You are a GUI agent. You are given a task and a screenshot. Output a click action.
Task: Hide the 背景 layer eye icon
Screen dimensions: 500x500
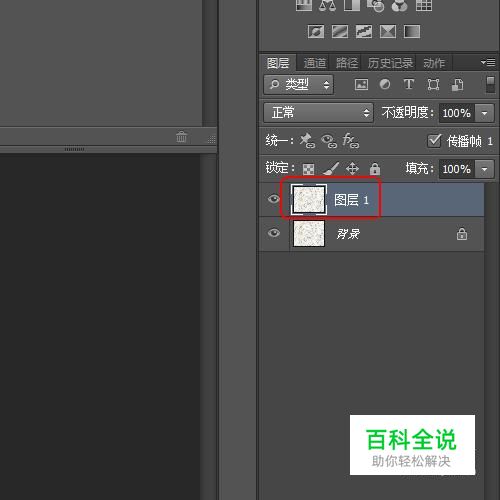(x=274, y=233)
